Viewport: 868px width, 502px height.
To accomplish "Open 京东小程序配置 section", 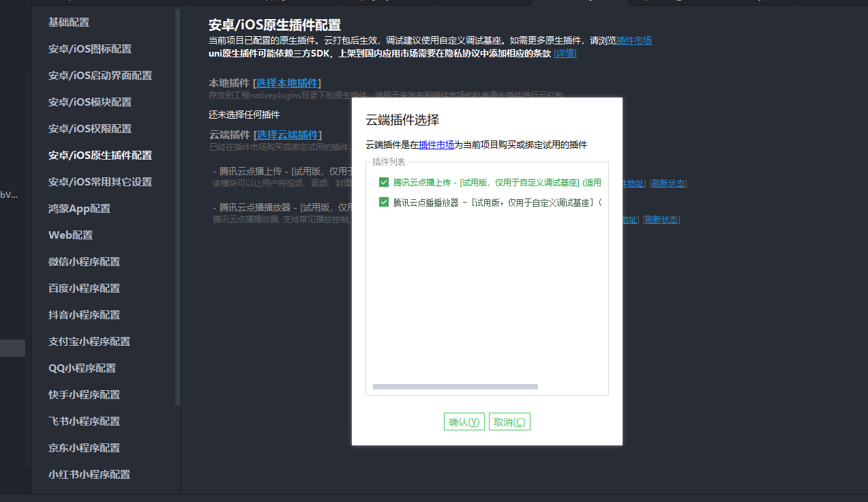I will click(84, 448).
